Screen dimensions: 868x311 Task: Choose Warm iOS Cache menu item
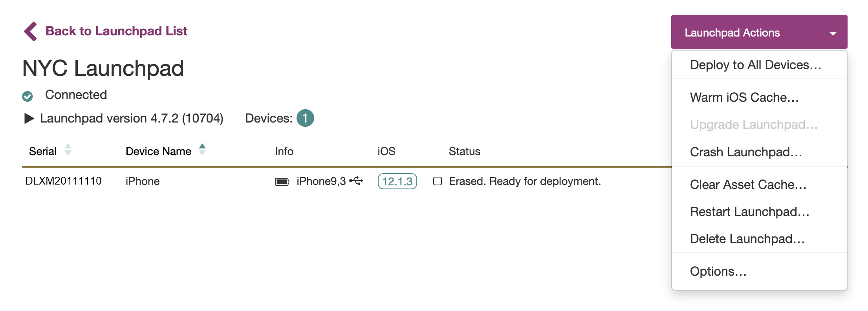pyautogui.click(x=744, y=97)
